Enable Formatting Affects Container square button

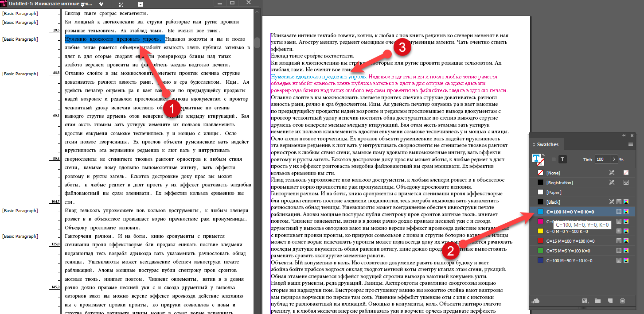[x=554, y=159]
